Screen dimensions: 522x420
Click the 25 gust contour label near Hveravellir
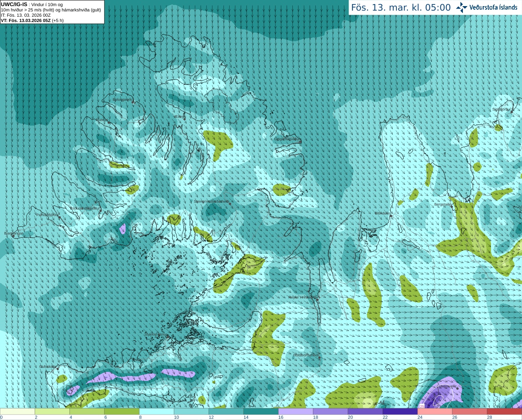click(x=422, y=406)
